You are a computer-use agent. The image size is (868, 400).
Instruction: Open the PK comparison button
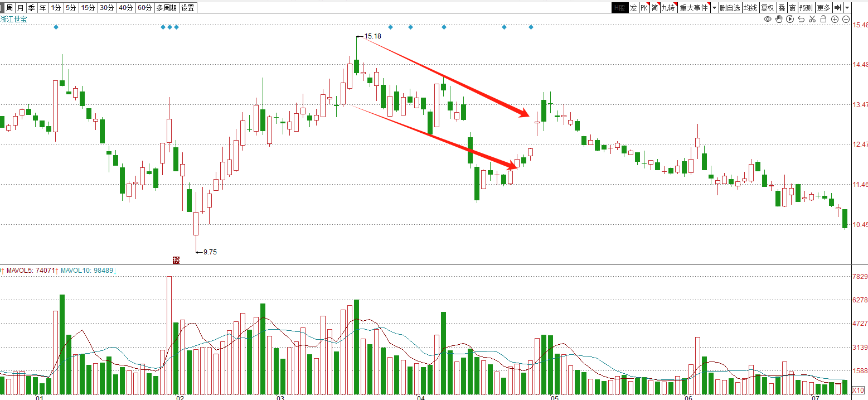coord(644,8)
